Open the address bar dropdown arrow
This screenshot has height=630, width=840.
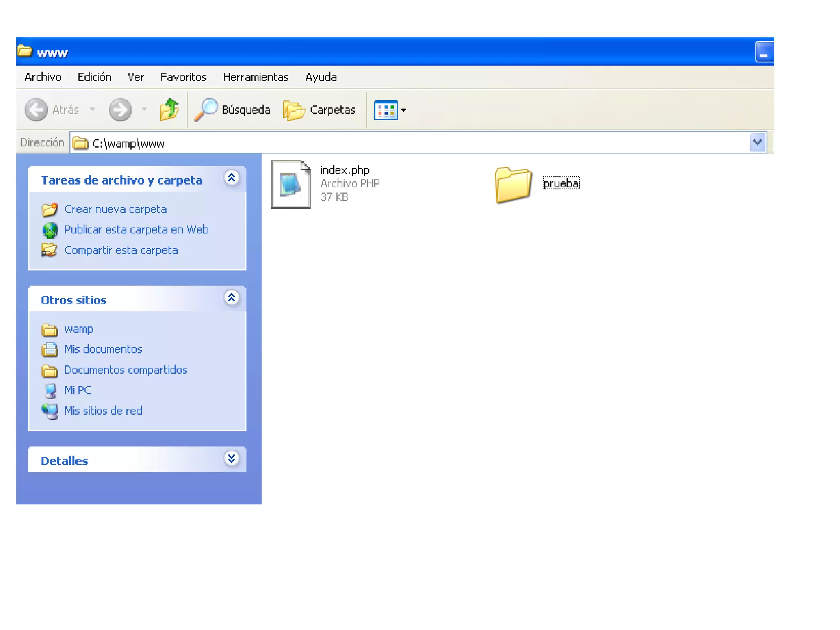757,143
